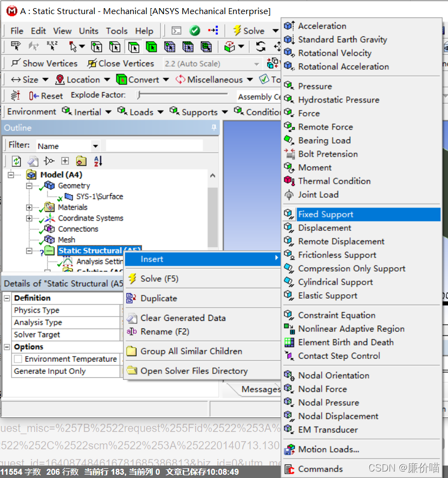
Task: Click the Explode Factor slider handle
Action: (x=139, y=95)
